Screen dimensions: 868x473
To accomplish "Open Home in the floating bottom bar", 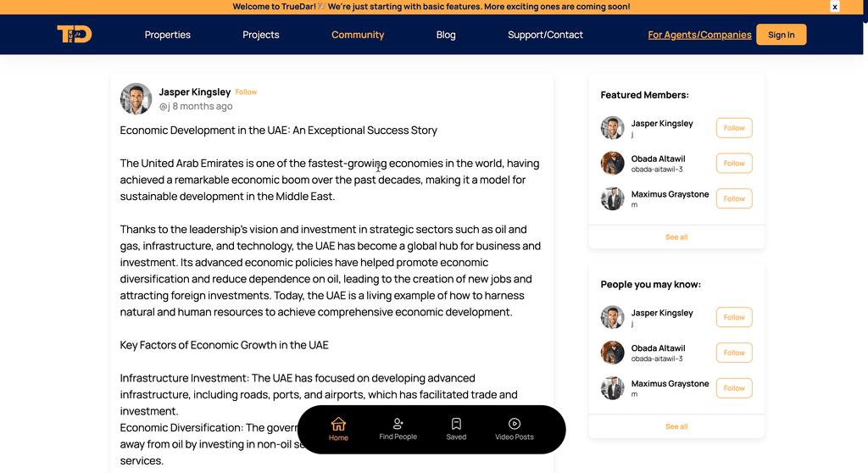I will tap(338, 429).
